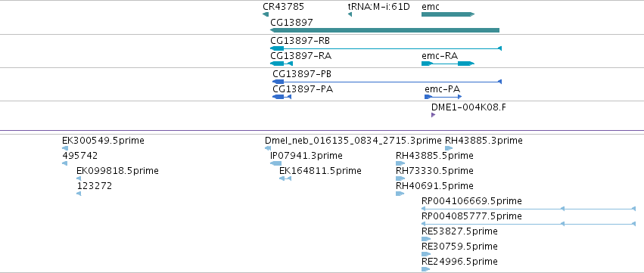Click the CG13897-RA transcript glyph
The height and width of the screenshot is (273, 644).
click(282, 64)
